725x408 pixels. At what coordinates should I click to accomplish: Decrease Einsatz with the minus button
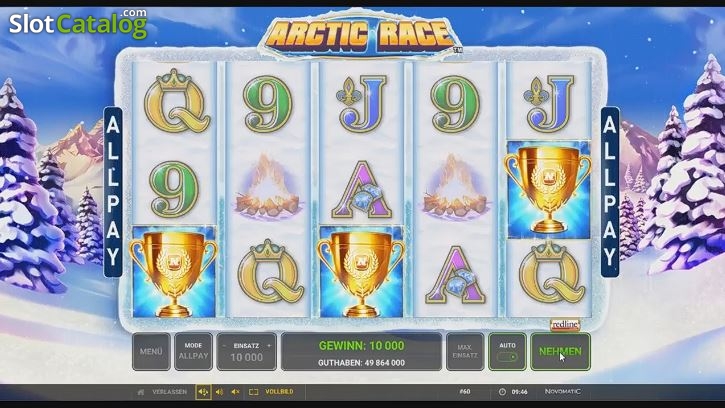pyautogui.click(x=224, y=346)
